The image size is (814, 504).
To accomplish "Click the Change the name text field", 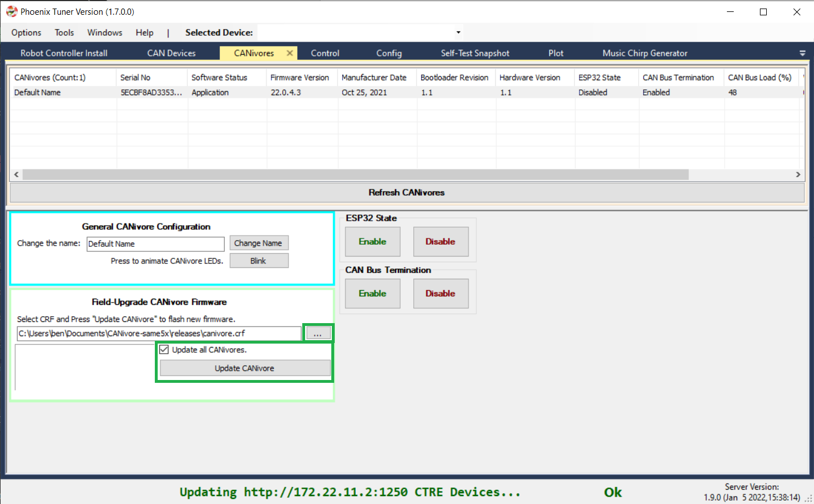I will (x=155, y=243).
